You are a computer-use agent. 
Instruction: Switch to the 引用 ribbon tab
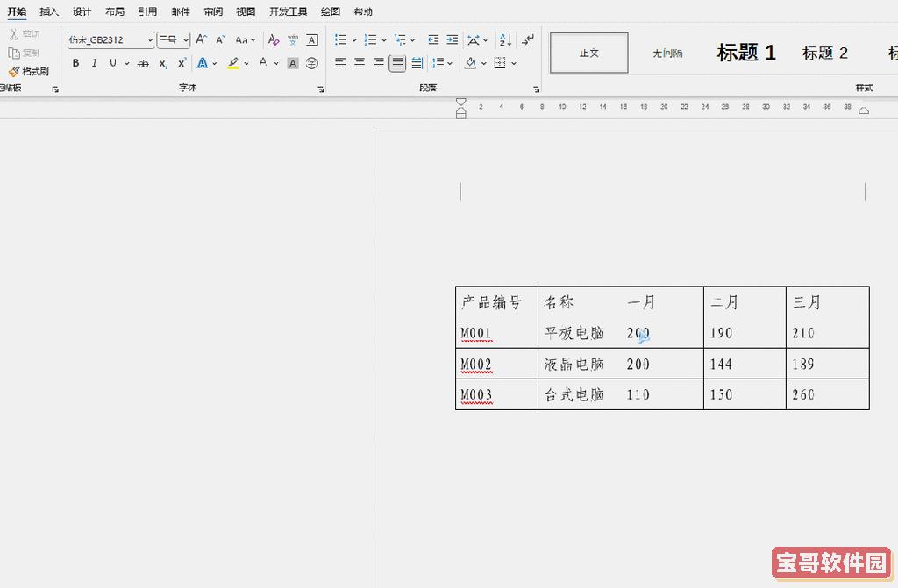click(x=147, y=11)
